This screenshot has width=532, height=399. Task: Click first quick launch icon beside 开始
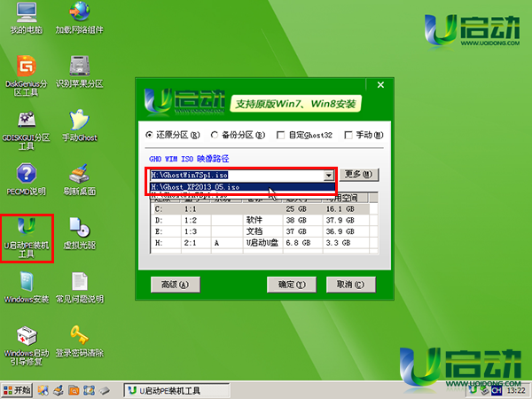[43, 390]
